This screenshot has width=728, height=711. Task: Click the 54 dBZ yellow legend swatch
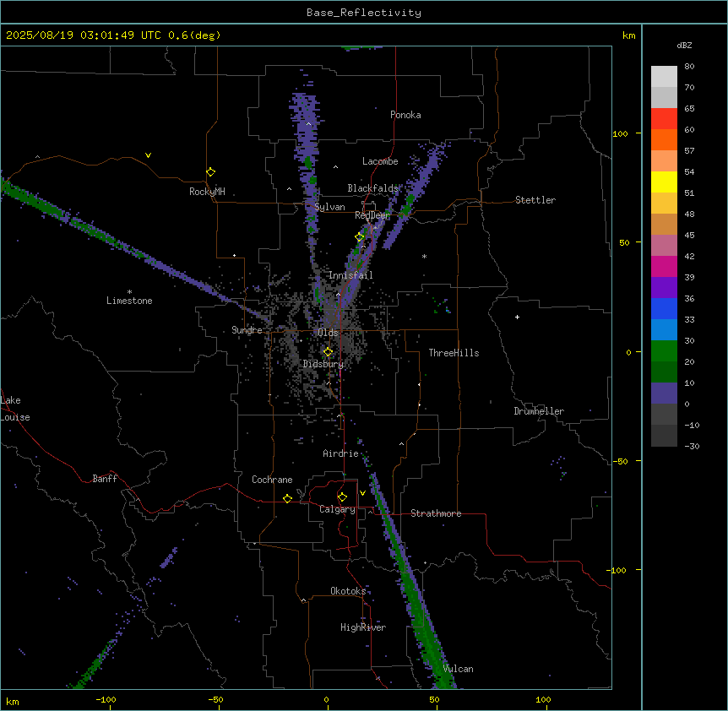tap(664, 182)
